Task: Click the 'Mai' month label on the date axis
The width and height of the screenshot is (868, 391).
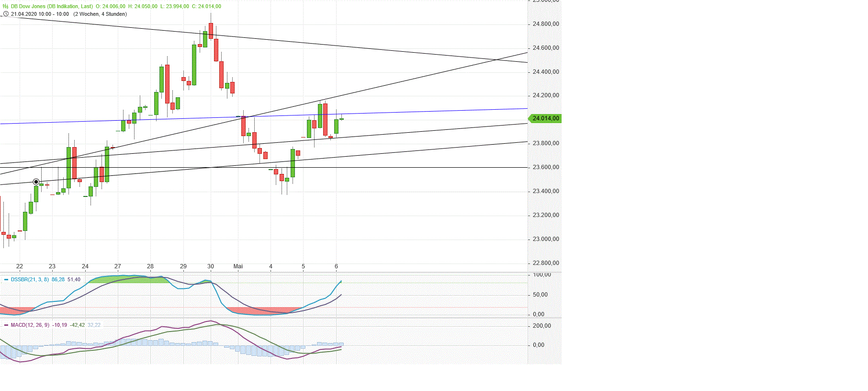Action: 238,266
